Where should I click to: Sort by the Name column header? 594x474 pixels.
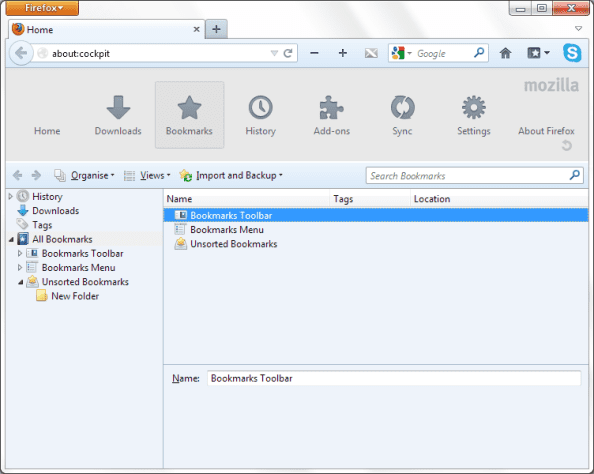(247, 199)
